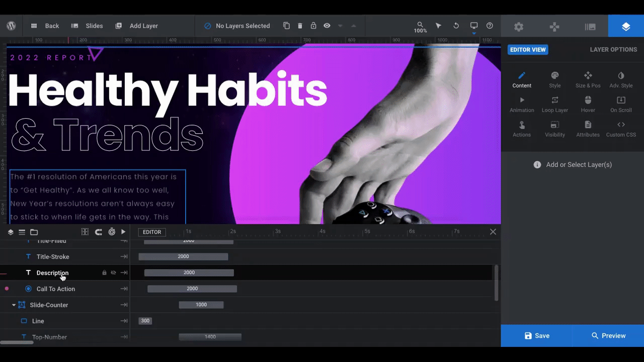Open the Actions section
Image resolution: width=644 pixels, height=362 pixels.
pos(522,129)
